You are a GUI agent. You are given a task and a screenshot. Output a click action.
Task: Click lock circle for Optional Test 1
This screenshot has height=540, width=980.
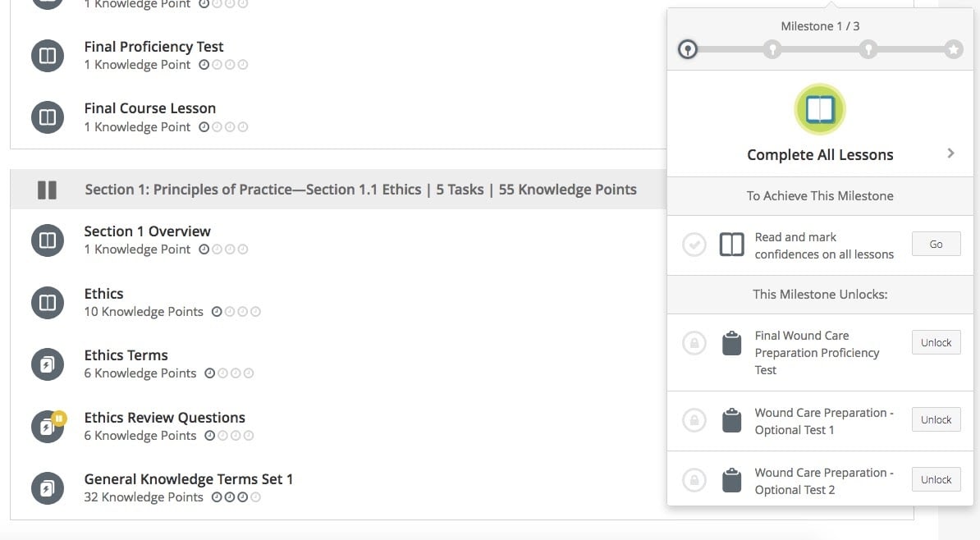click(694, 420)
